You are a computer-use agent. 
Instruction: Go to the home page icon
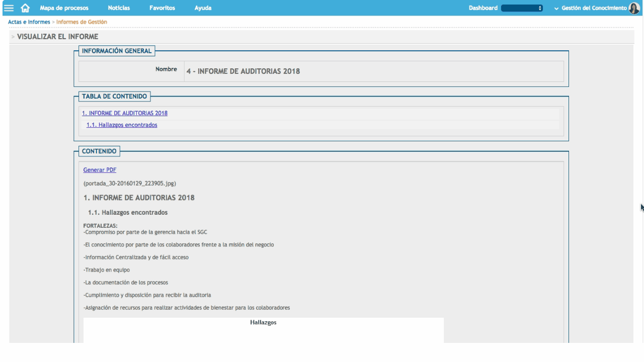pos(24,8)
